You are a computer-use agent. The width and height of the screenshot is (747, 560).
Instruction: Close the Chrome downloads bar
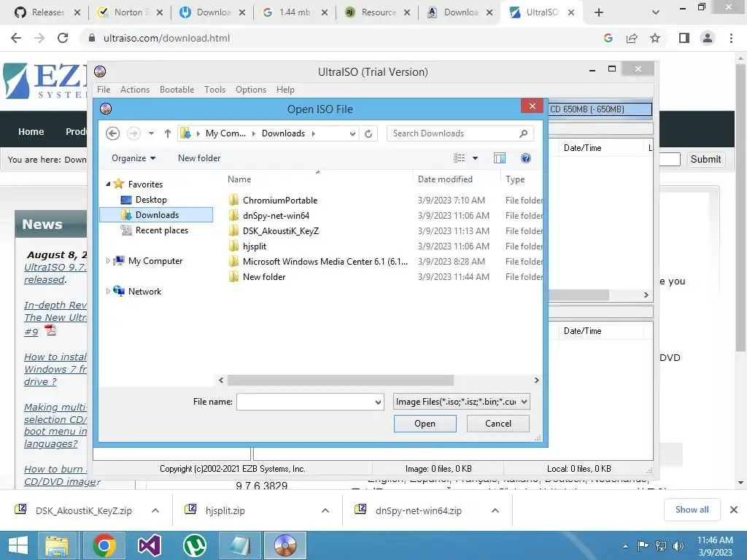tap(734, 510)
